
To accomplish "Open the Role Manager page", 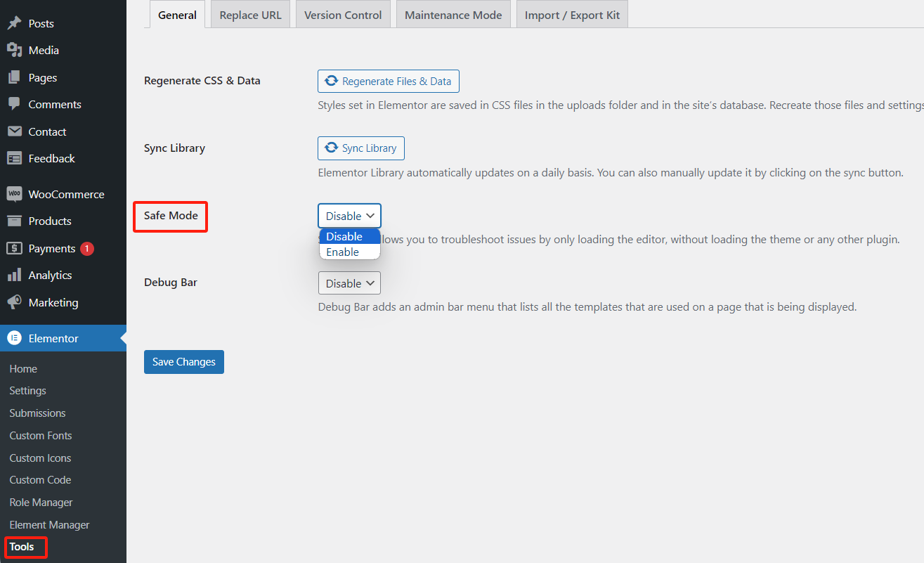I will tap(41, 502).
